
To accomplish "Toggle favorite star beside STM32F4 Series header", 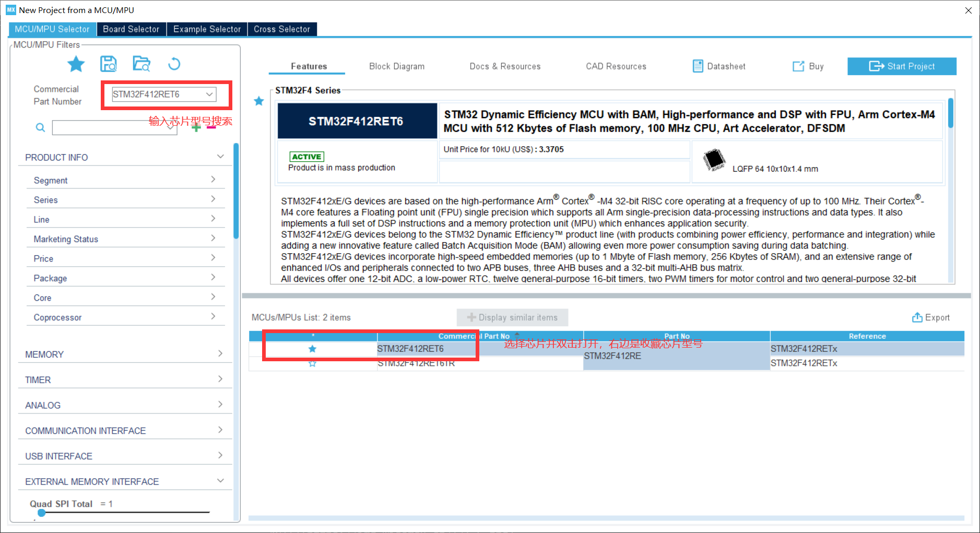I will (259, 101).
